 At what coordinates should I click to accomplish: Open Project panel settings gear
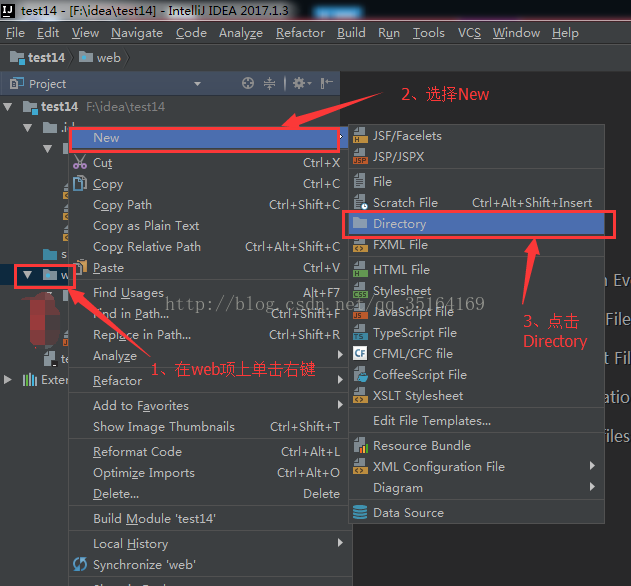(301, 83)
